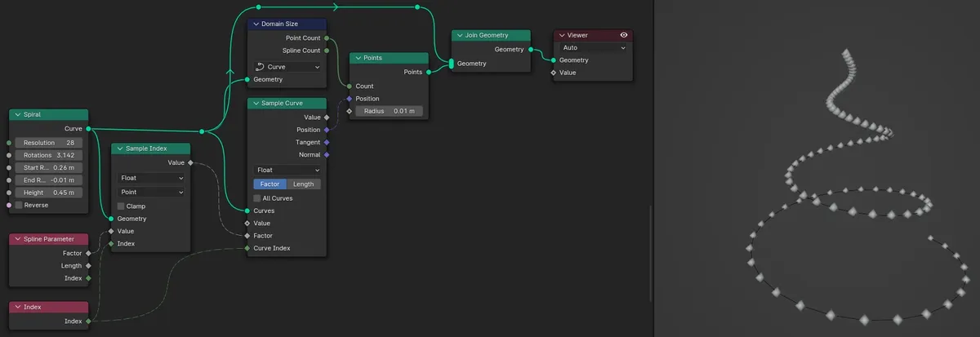Viewport: 980px width, 337px height.
Task: Open the Float data type dropdown in Sample Curve
Action: pos(287,170)
